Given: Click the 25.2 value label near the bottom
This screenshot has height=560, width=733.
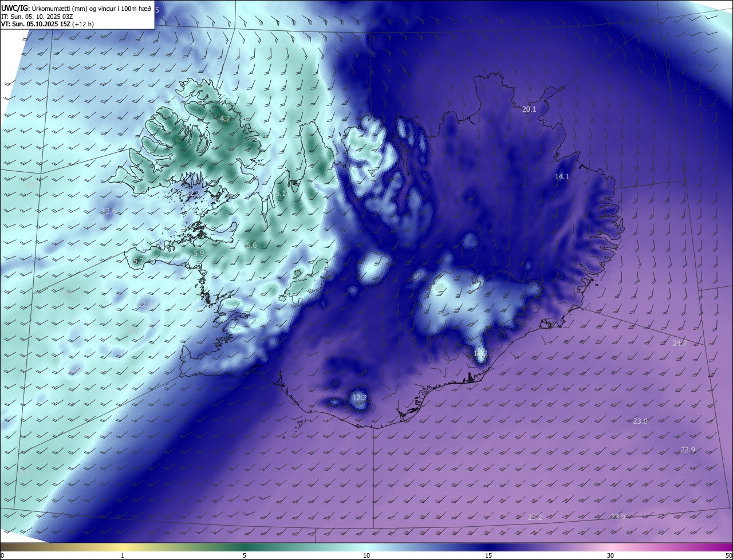Looking at the screenshot, I should [535, 516].
